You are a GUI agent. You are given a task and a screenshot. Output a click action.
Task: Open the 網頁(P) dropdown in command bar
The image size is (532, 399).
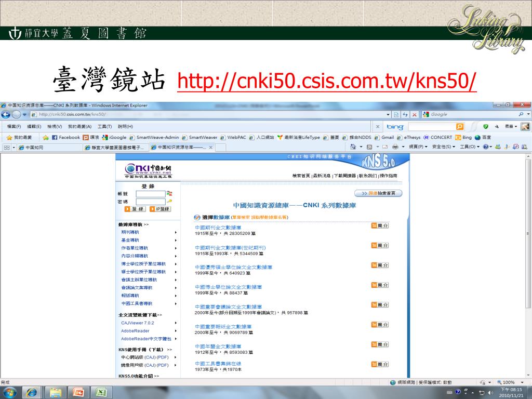418,147
